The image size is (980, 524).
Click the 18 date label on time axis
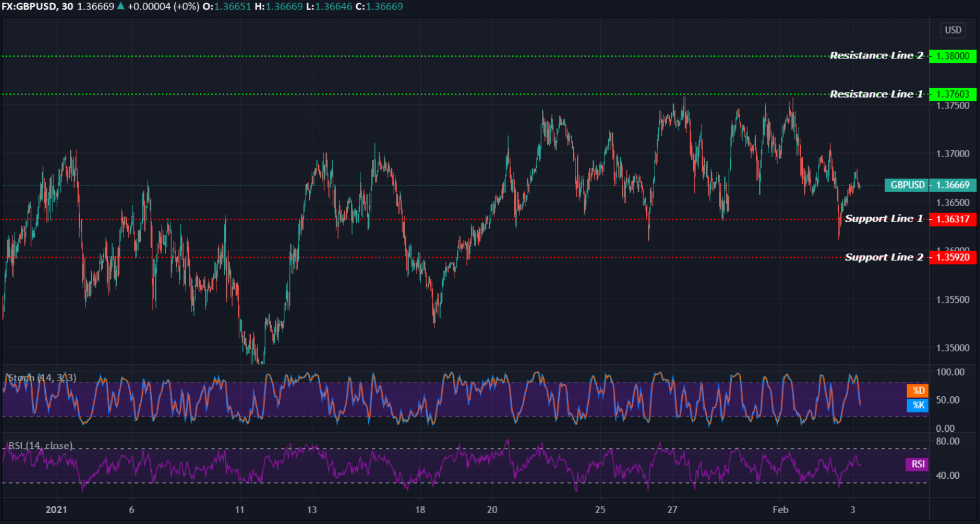click(x=420, y=510)
